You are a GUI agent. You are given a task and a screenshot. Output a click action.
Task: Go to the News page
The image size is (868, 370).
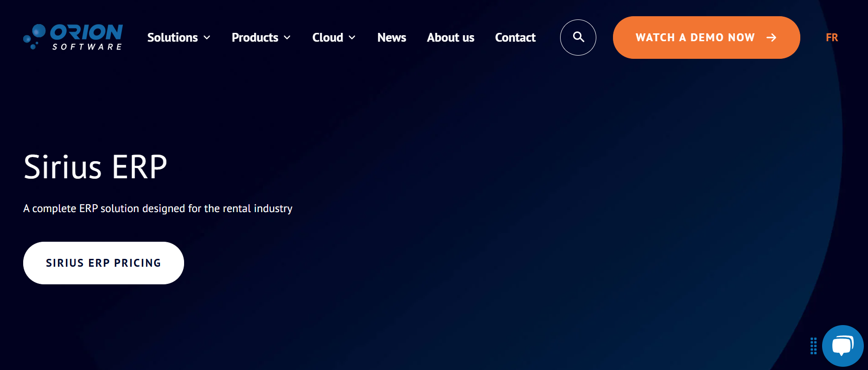point(392,38)
